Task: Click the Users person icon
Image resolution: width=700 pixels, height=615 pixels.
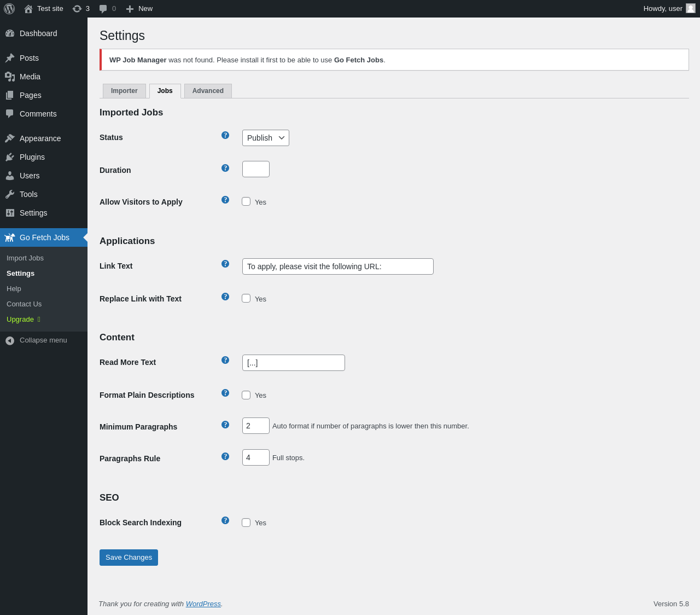Action: coord(10,176)
